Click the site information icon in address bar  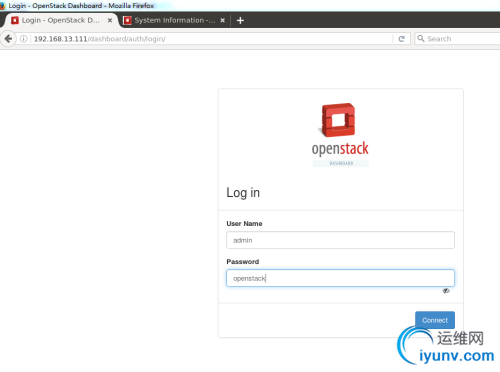click(x=24, y=39)
